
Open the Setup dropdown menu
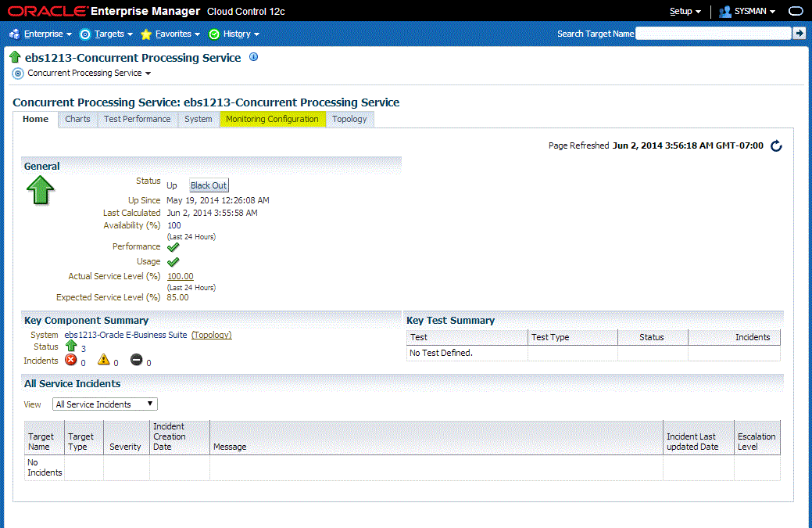coord(685,12)
